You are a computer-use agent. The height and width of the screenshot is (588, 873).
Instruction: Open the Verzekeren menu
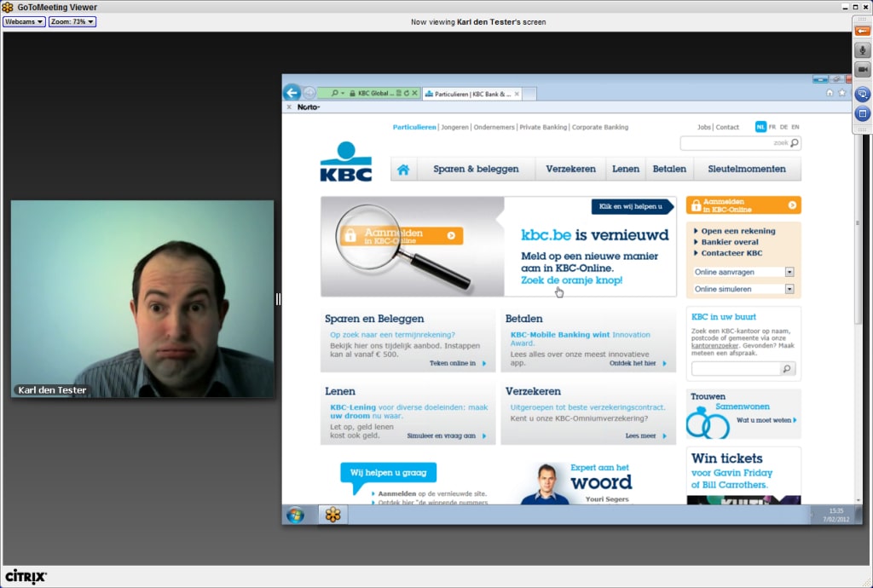570,169
